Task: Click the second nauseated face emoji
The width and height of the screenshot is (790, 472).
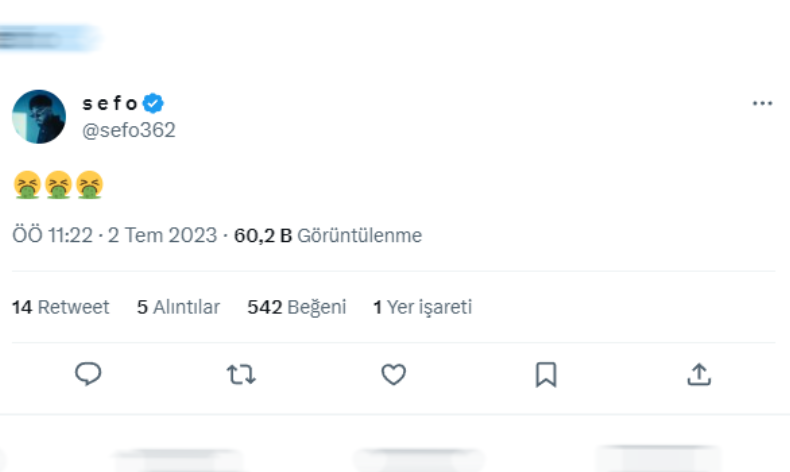Action: [58, 184]
